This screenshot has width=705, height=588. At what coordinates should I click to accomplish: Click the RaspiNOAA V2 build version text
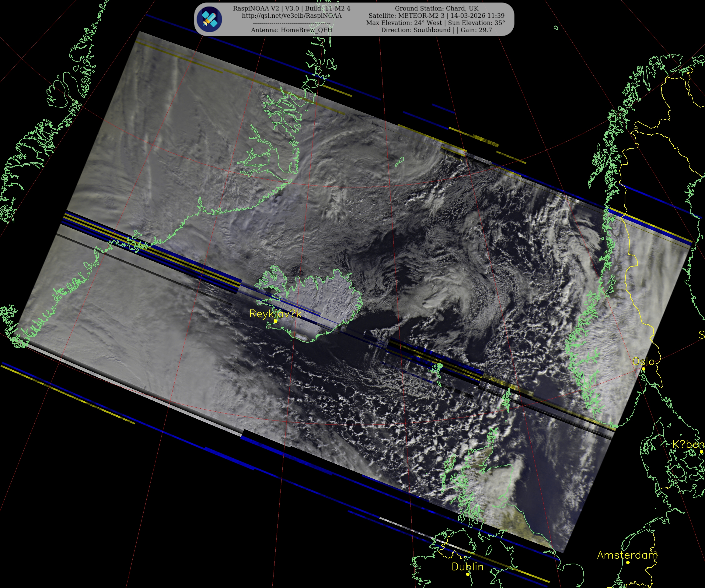291,8
